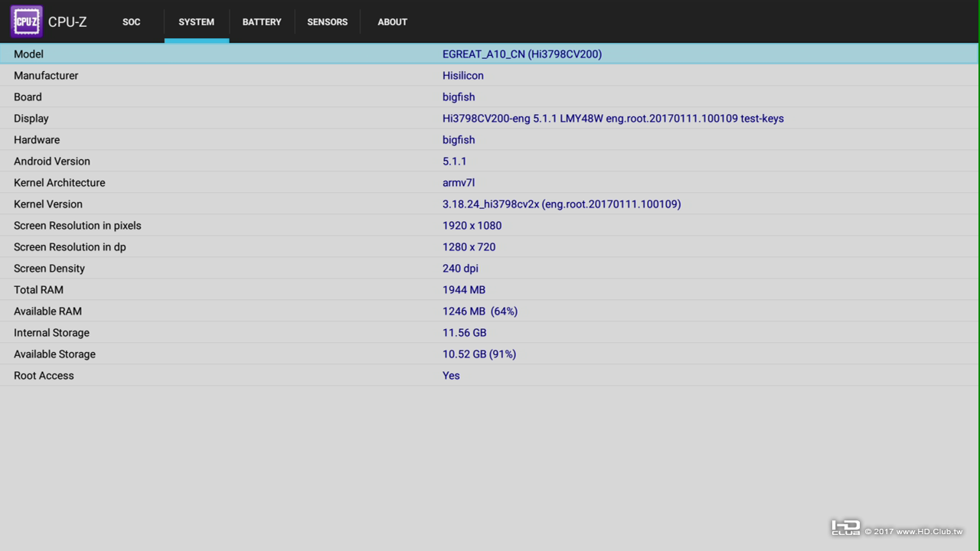Select the Kernel Version label
The width and height of the screenshot is (980, 551).
click(48, 204)
